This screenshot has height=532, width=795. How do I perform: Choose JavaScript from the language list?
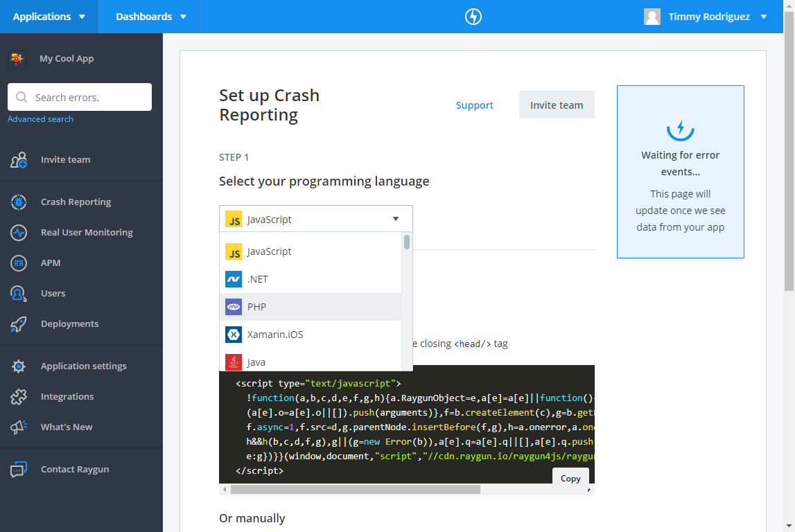311,252
